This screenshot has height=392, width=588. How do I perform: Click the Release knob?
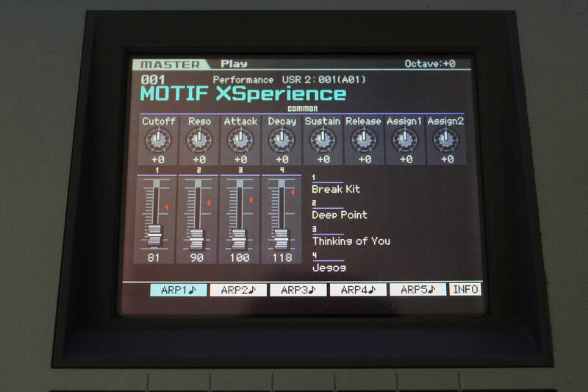(364, 140)
